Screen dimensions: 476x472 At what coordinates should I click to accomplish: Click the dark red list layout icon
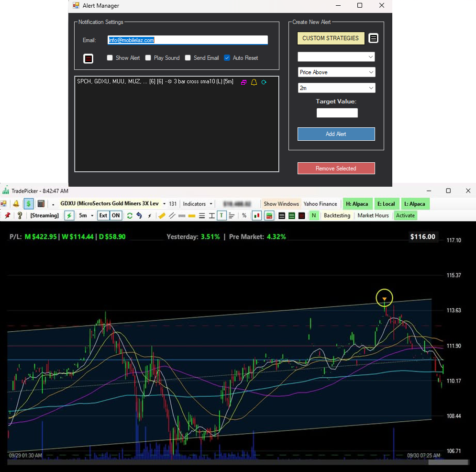click(301, 215)
